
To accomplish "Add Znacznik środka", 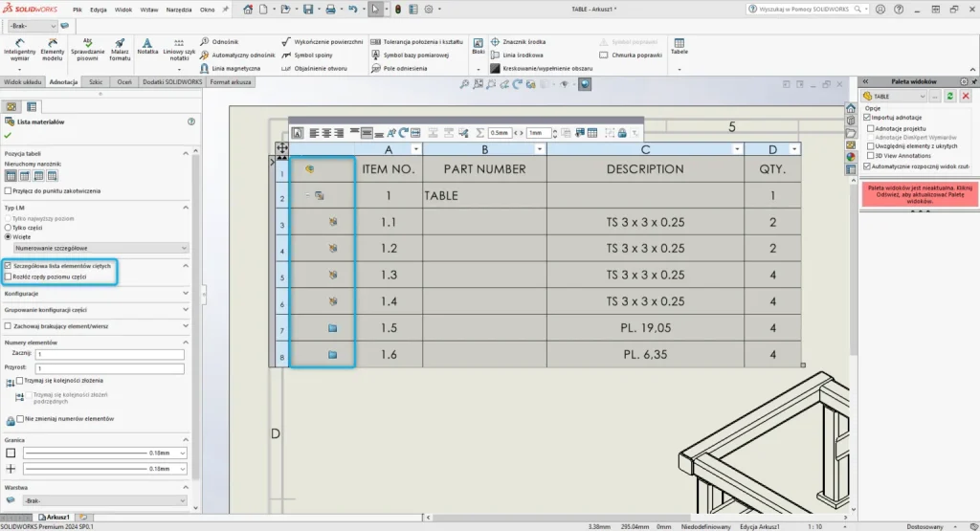I will coord(518,42).
